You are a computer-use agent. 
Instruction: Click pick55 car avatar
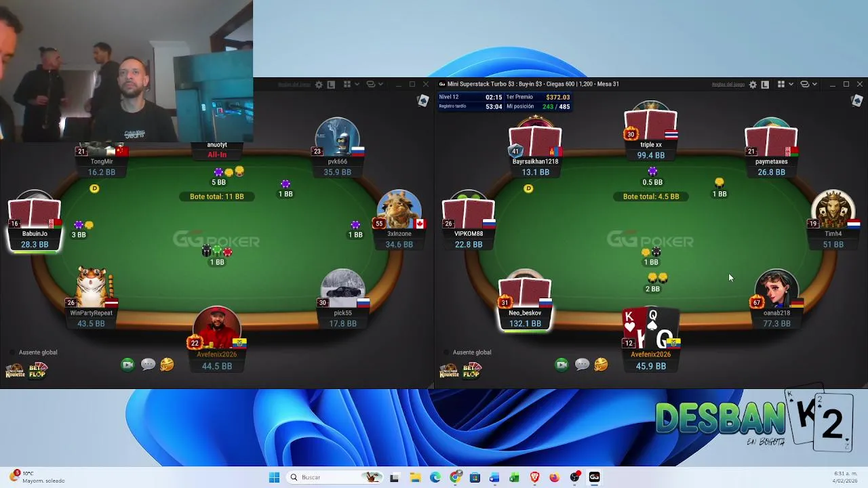(x=342, y=289)
